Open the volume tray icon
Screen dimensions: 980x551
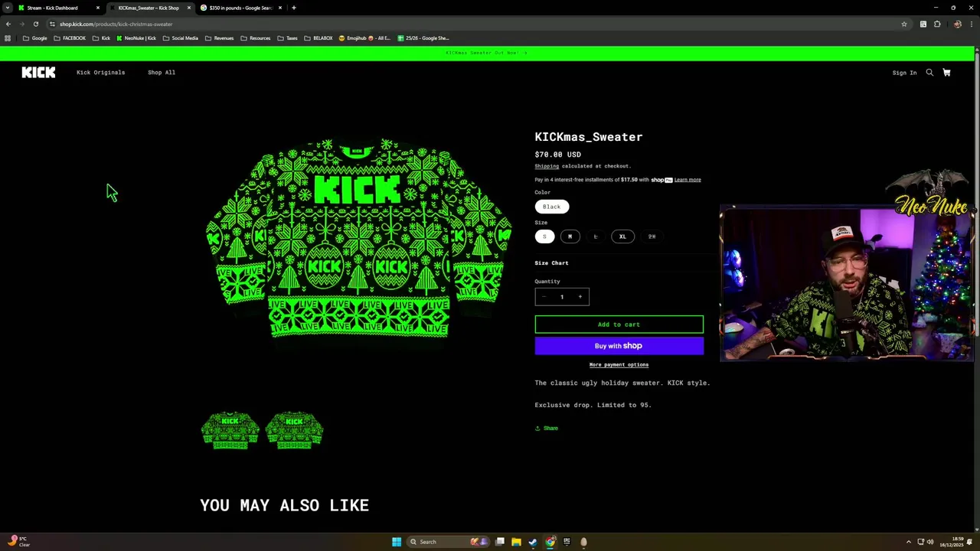pyautogui.click(x=930, y=542)
